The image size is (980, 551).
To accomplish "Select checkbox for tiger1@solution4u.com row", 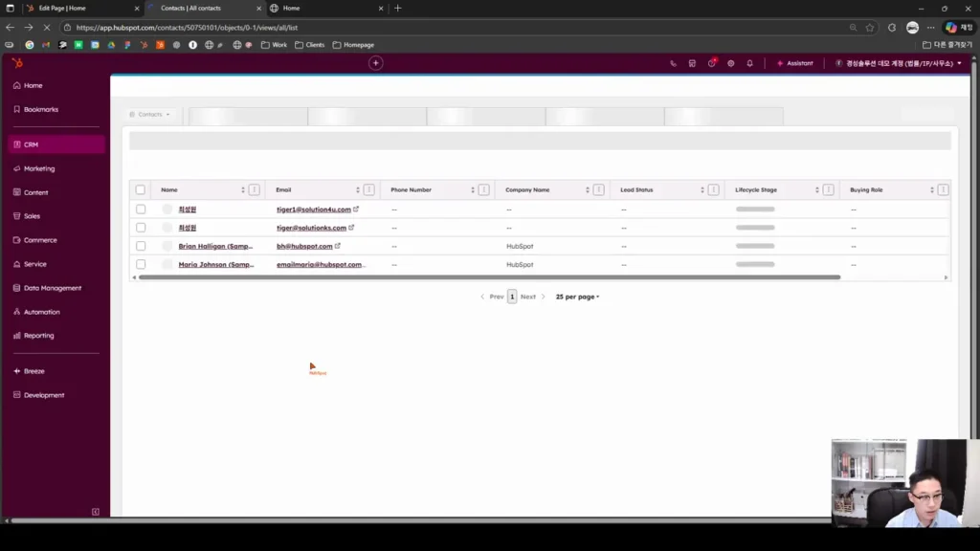I will 141,209.
